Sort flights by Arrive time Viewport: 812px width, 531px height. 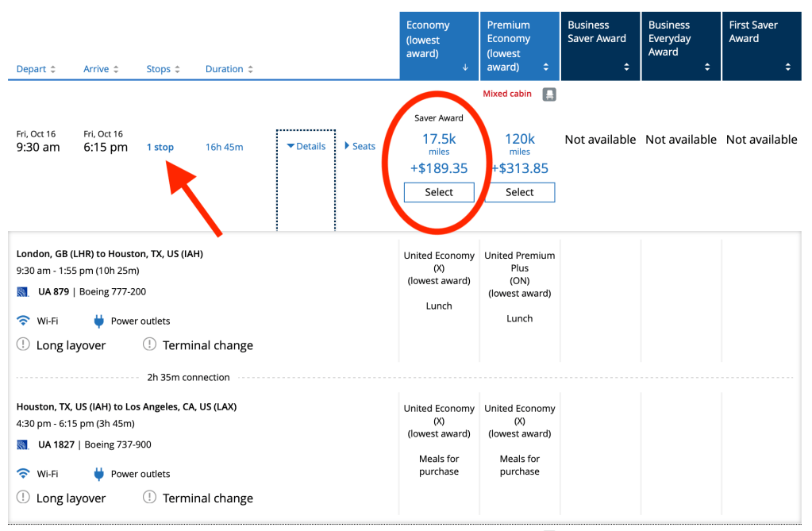(x=101, y=69)
